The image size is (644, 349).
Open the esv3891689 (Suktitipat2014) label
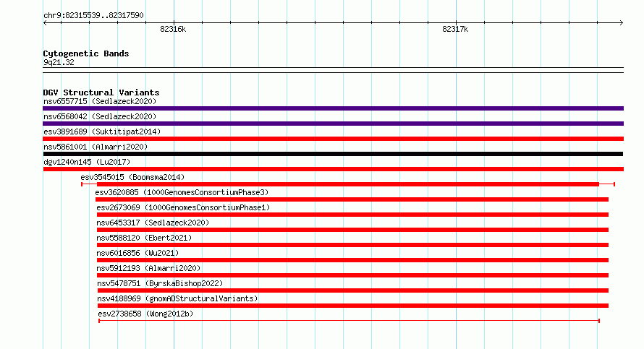pyautogui.click(x=102, y=132)
